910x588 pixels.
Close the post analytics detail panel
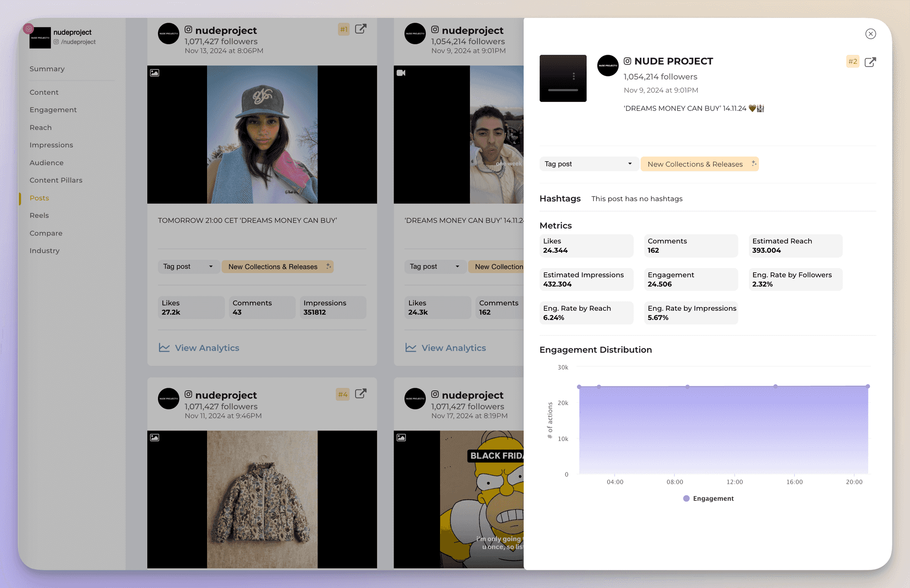pyautogui.click(x=870, y=34)
